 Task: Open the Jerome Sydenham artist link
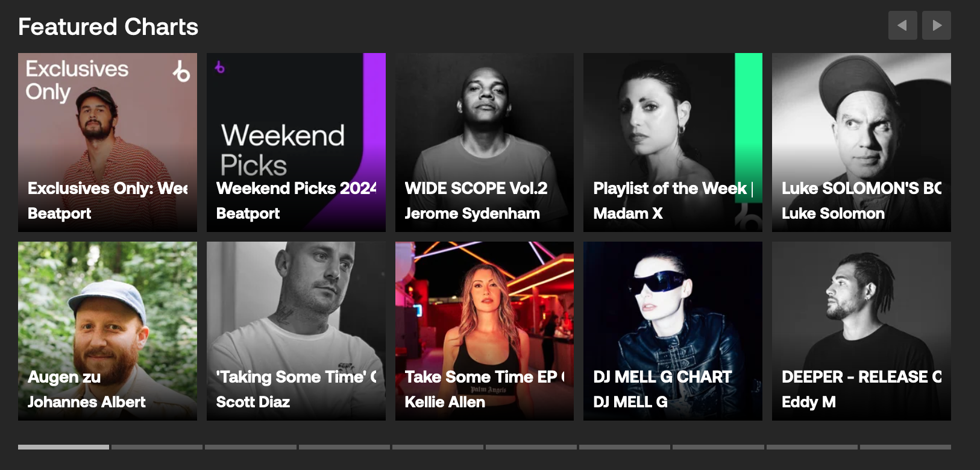tap(472, 213)
